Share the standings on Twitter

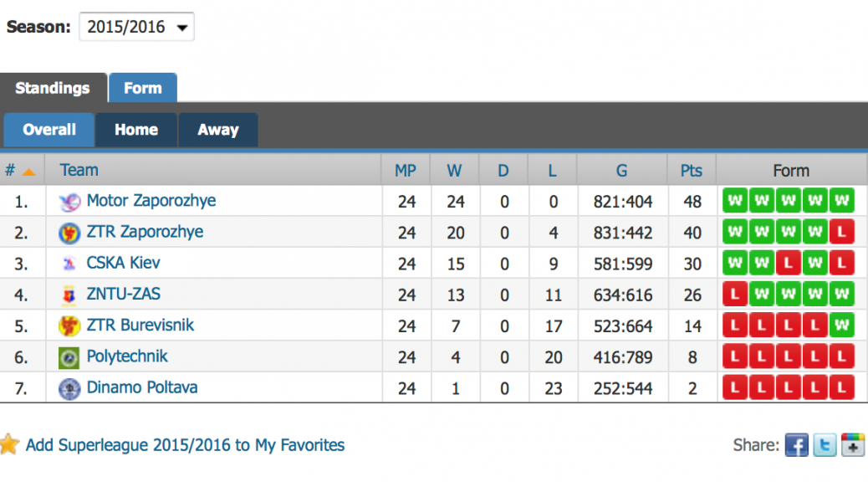click(x=825, y=445)
